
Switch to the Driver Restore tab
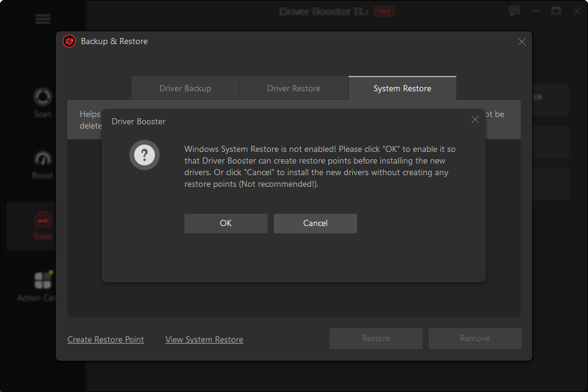click(293, 88)
